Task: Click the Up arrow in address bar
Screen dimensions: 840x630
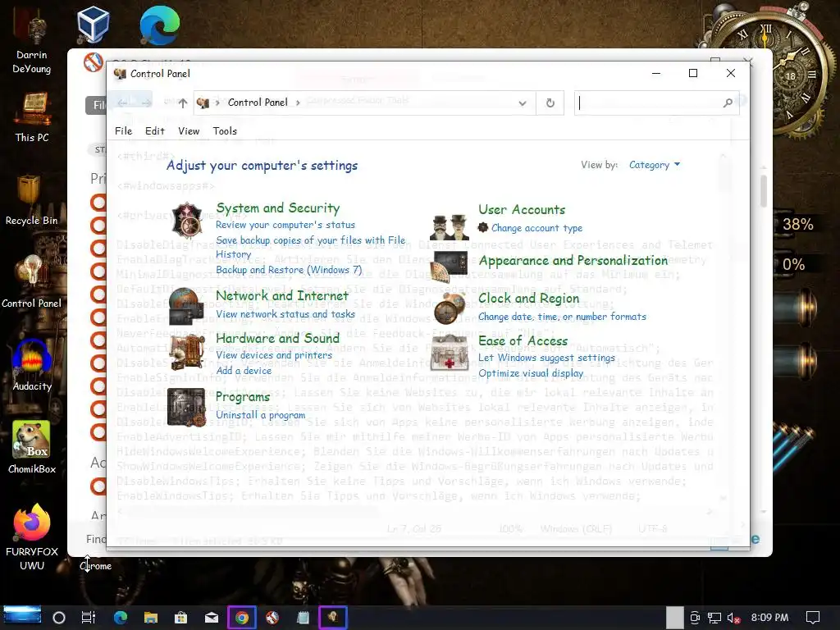Action: pos(183,103)
